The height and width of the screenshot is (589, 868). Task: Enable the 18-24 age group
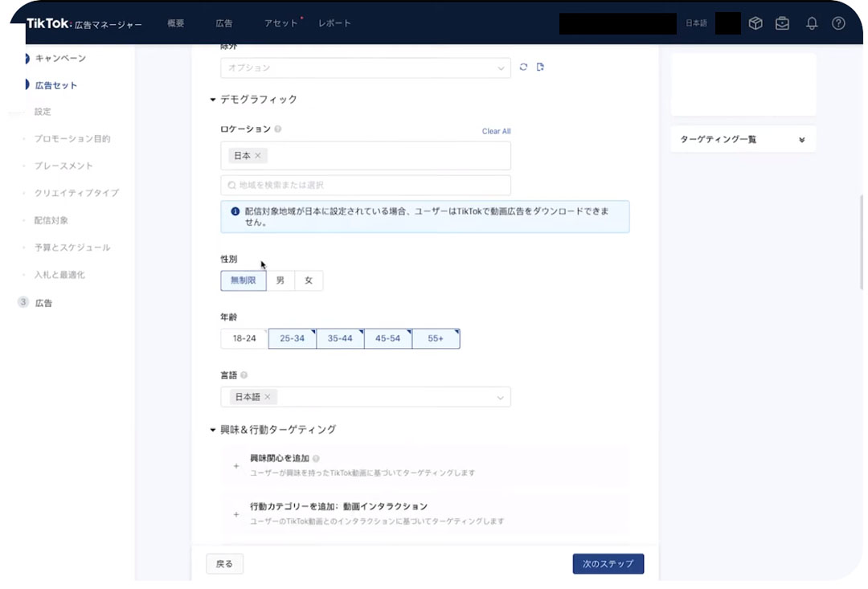coord(243,338)
